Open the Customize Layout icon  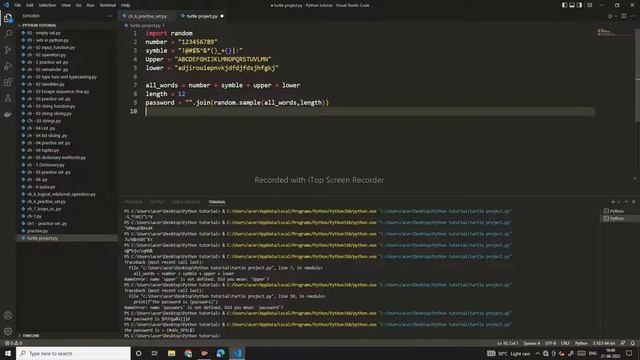(589, 5)
